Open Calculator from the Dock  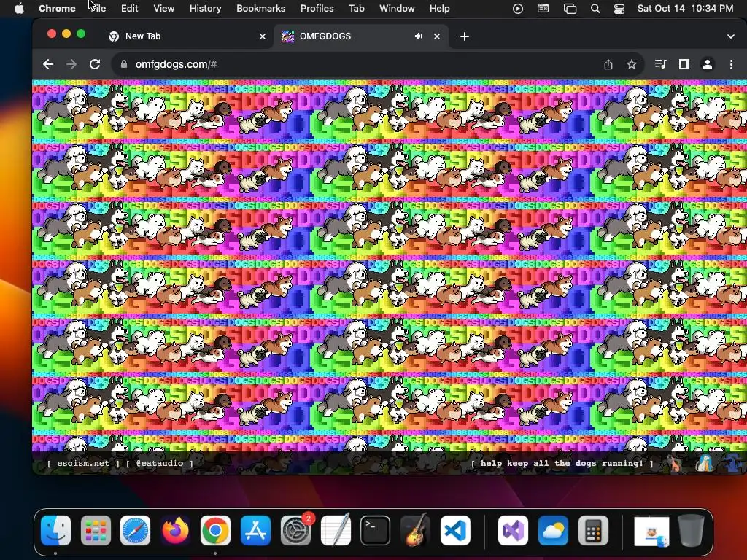click(593, 531)
